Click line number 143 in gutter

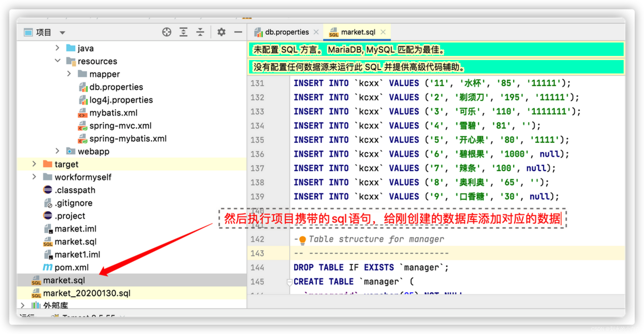click(x=257, y=253)
